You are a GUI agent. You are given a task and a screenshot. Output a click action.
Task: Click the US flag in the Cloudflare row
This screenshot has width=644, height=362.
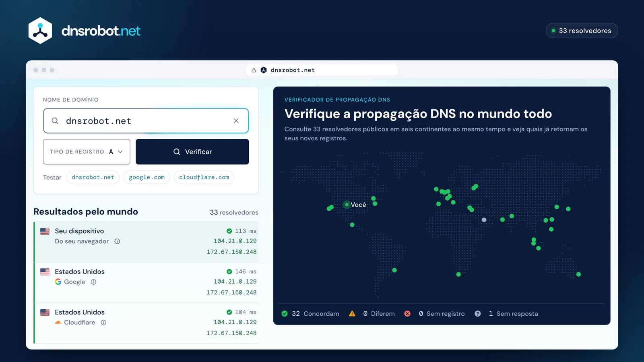[45, 313]
